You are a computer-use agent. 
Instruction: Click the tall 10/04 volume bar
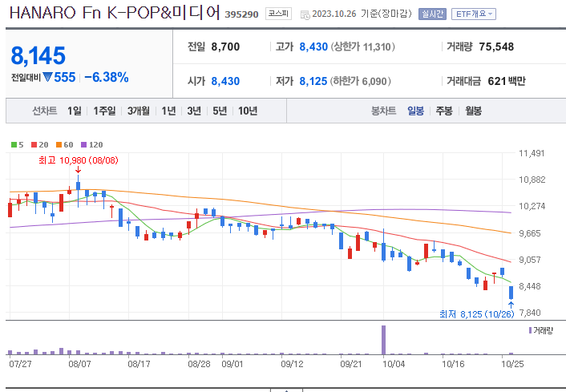click(383, 340)
